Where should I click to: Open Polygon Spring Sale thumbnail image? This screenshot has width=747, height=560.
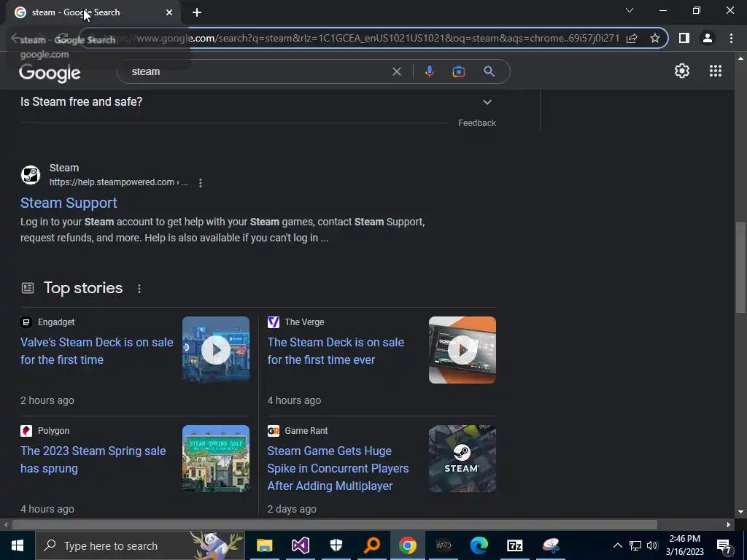click(216, 459)
